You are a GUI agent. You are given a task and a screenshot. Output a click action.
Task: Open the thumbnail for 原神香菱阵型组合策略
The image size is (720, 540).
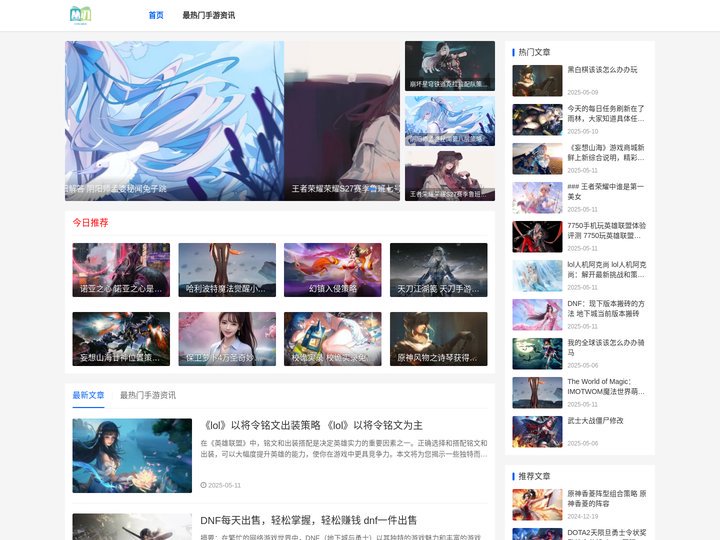click(537, 505)
